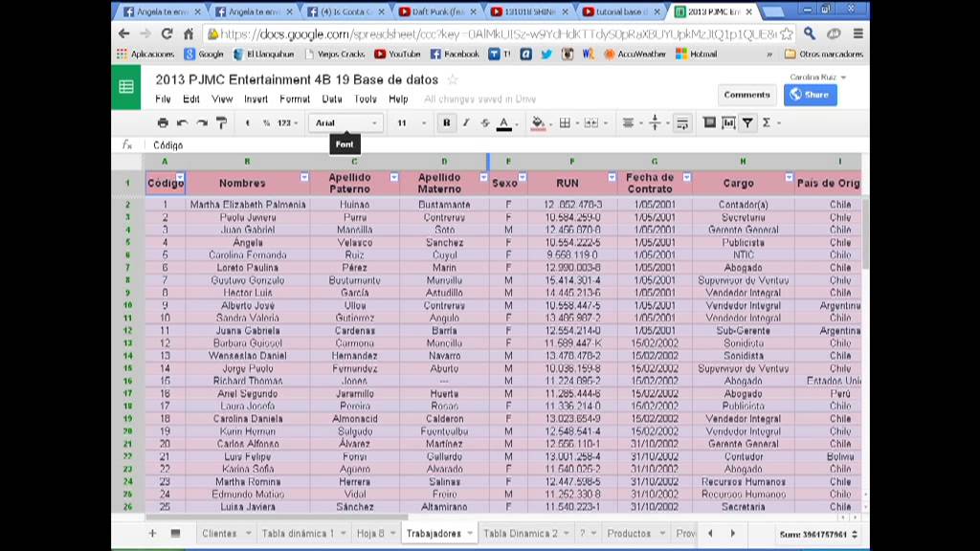Open the More number formats 123 dropdown
This screenshot has height=551, width=980.
click(x=287, y=123)
